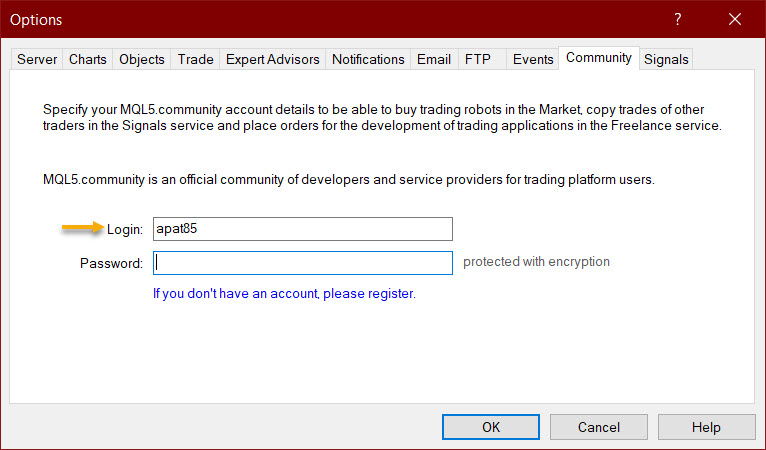Open the Charts tab

[x=87, y=60]
